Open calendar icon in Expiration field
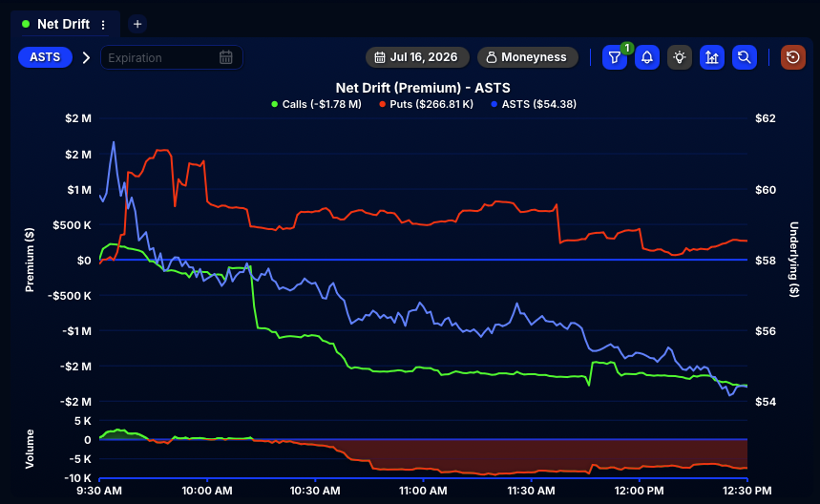This screenshot has width=820, height=504. click(226, 57)
